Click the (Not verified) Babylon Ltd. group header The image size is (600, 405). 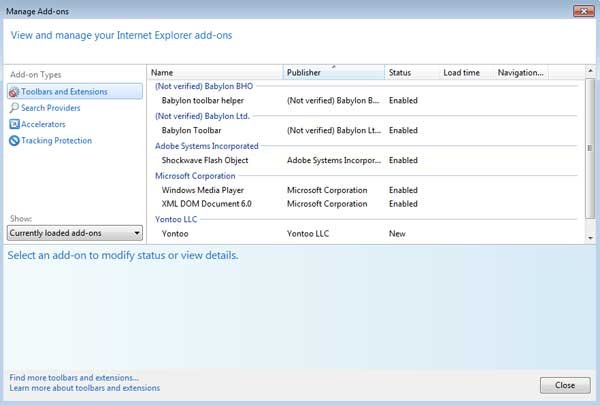202,116
